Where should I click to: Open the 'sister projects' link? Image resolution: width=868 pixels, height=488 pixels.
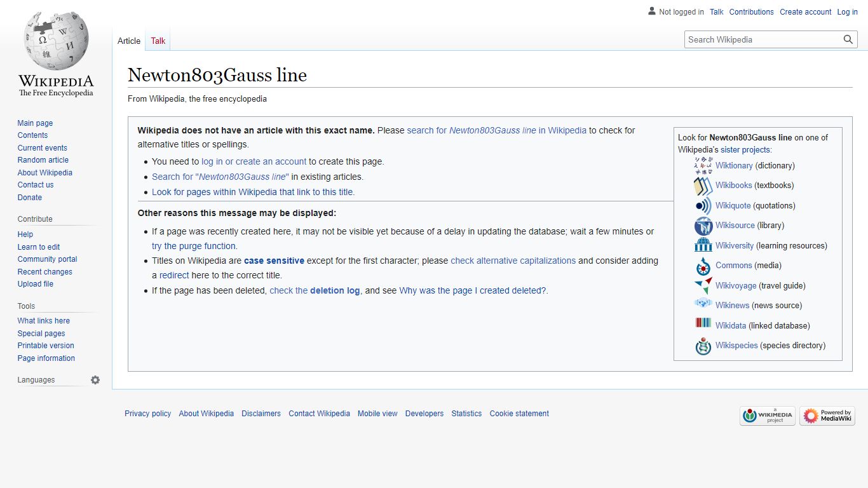coord(745,150)
